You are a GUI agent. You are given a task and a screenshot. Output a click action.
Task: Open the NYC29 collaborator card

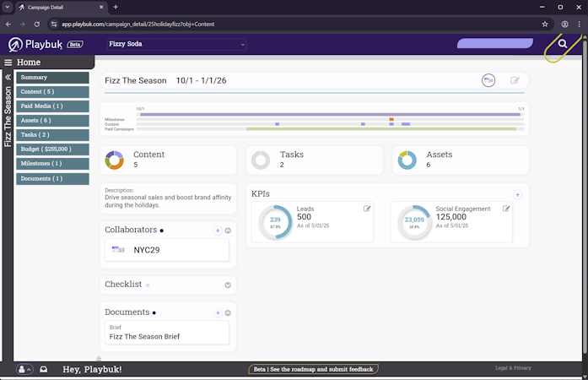(167, 250)
